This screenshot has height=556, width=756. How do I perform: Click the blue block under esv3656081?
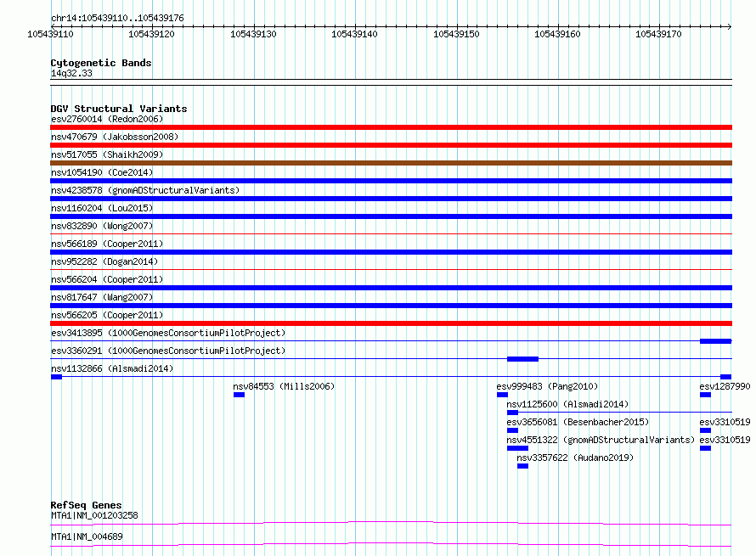point(512,430)
